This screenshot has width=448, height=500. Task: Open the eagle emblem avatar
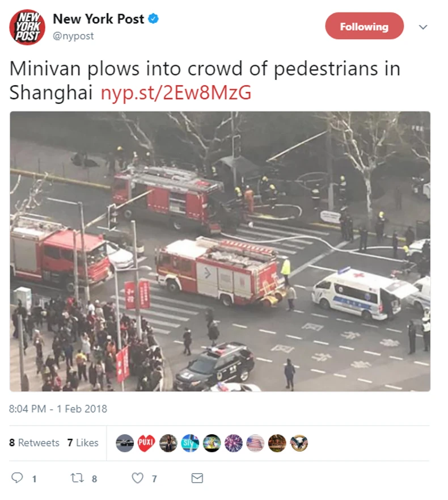click(299, 443)
